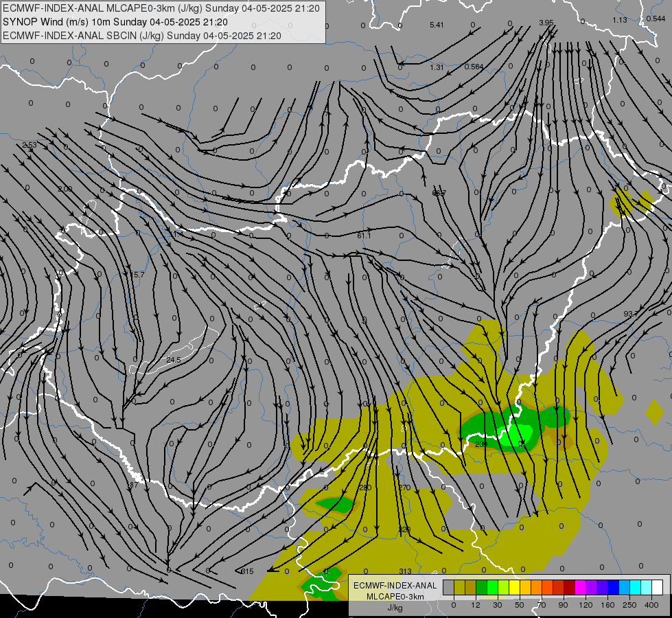Image resolution: width=672 pixels, height=618 pixels.
Task: Click the 24.5 value on map
Action: coord(173,360)
